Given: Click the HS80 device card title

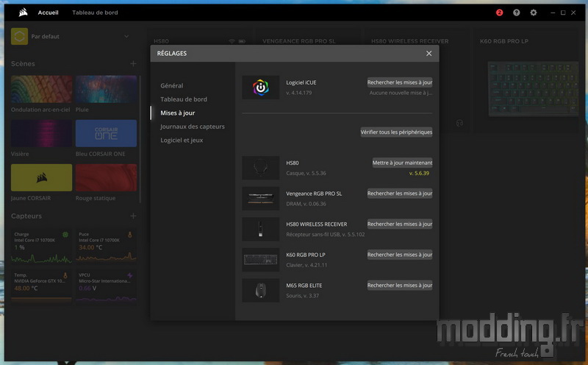Looking at the screenshot, I should (161, 41).
